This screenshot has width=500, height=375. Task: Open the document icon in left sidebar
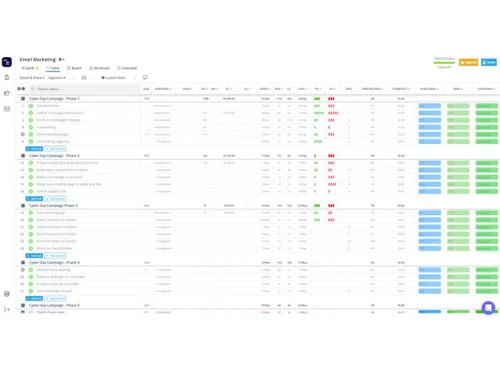click(7, 77)
